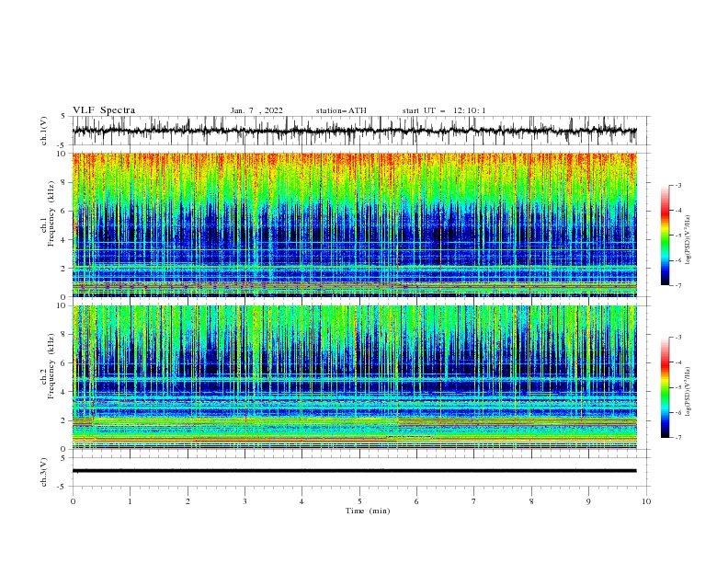This screenshot has width=728, height=563.
Task: Click the ch.1 waveform trace plot
Action: (x=354, y=131)
